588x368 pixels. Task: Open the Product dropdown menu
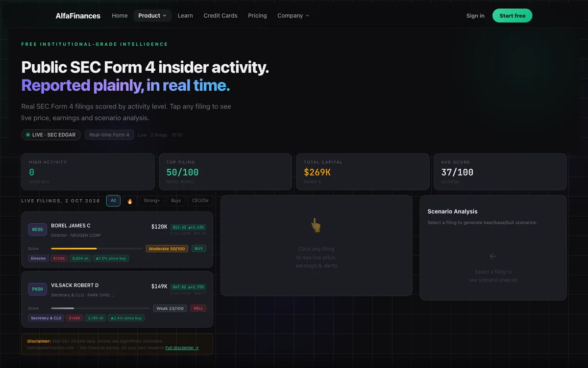pyautogui.click(x=152, y=16)
